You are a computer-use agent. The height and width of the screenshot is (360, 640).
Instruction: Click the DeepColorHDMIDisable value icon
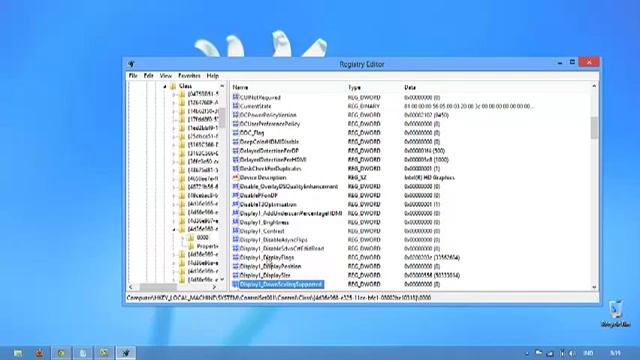236,142
